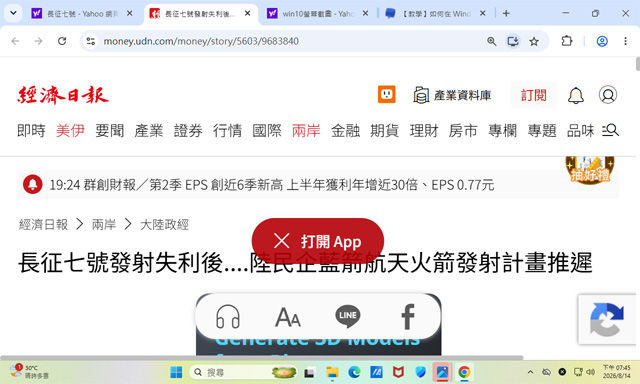The height and width of the screenshot is (384, 640).
Task: Open Chrome's three-dot menu
Action: (x=625, y=41)
